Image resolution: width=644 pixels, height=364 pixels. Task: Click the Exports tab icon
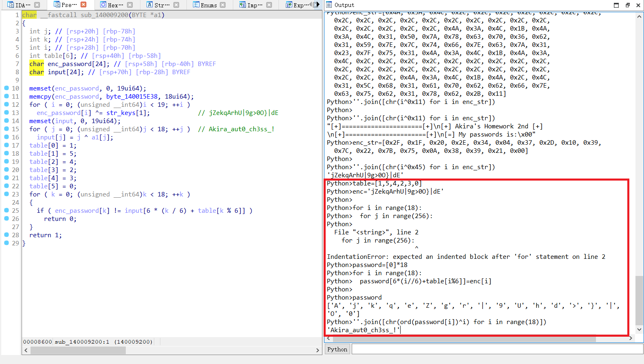289,5
